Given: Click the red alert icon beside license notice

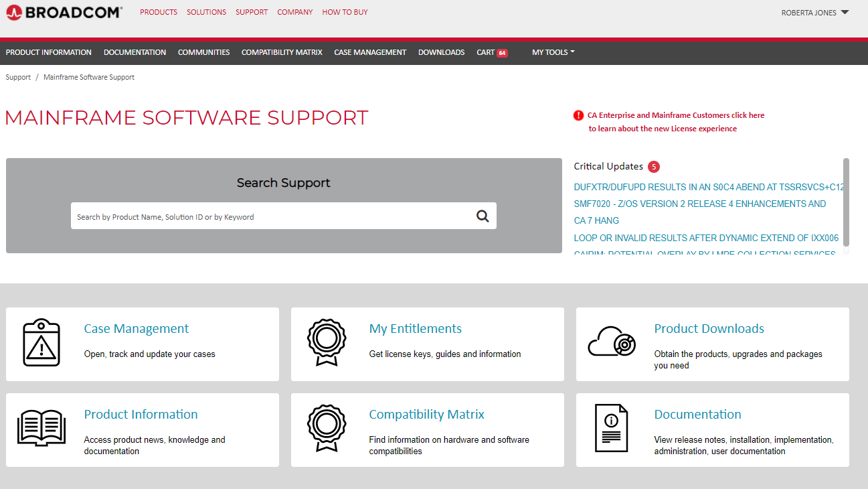Looking at the screenshot, I should 578,115.
